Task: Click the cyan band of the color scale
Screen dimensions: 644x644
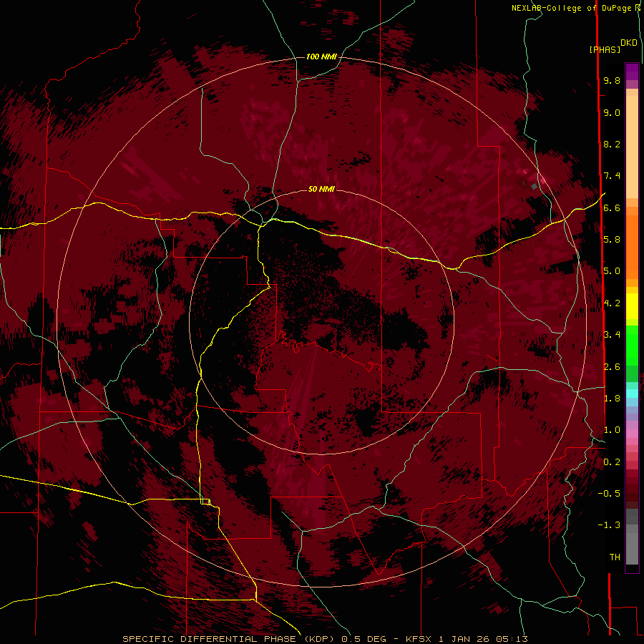Action: tap(632, 394)
